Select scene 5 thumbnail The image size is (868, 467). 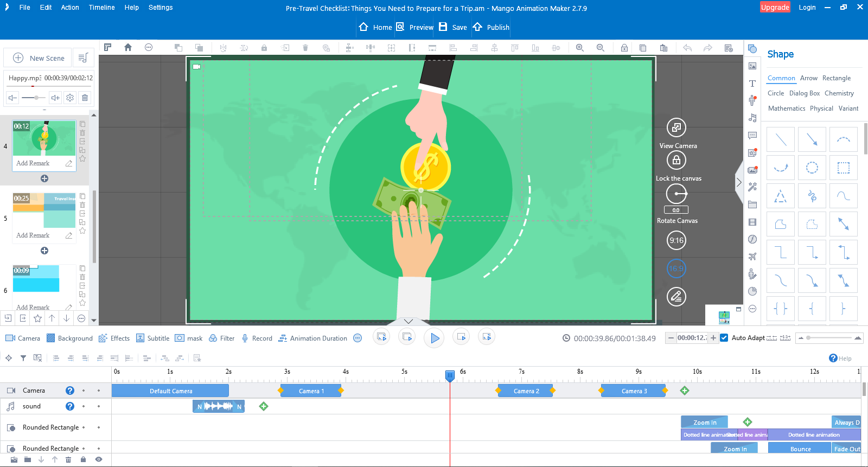tap(44, 210)
